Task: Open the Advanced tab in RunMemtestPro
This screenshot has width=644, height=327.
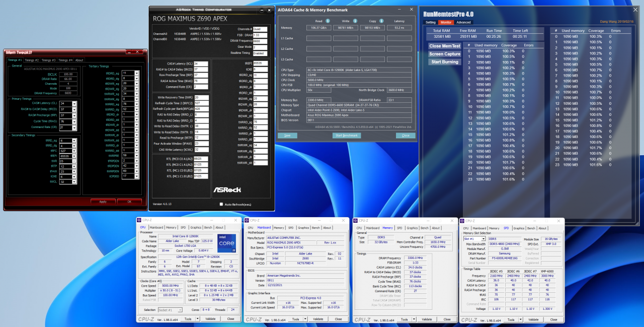Action: pyautogui.click(x=463, y=22)
